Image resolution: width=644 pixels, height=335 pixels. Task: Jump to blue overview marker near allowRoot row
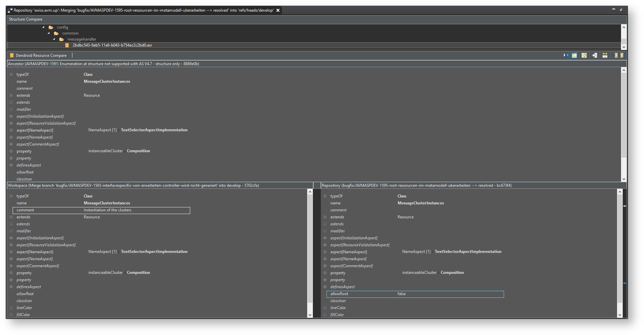(x=625, y=283)
